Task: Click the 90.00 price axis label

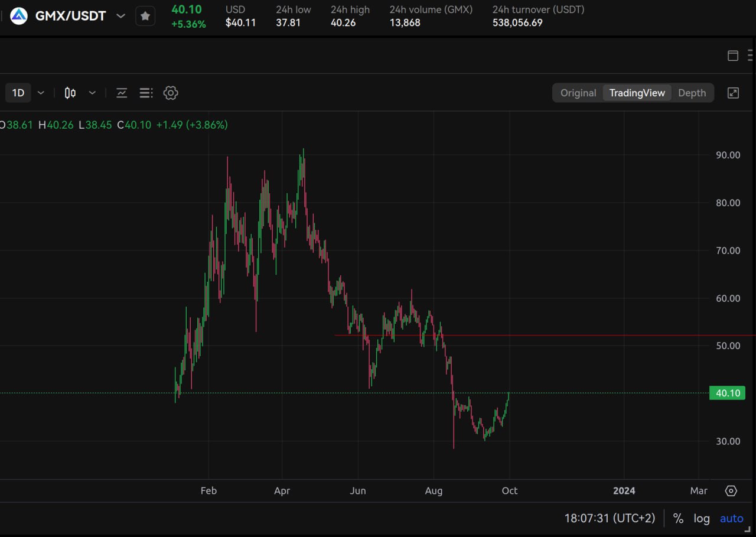Action: click(728, 155)
